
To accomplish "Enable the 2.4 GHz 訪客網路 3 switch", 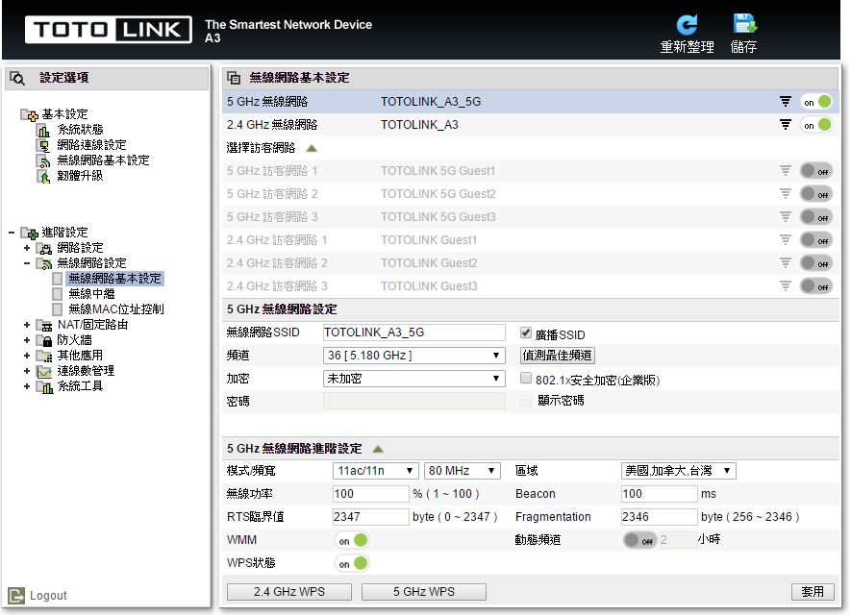I will pyautogui.click(x=816, y=286).
